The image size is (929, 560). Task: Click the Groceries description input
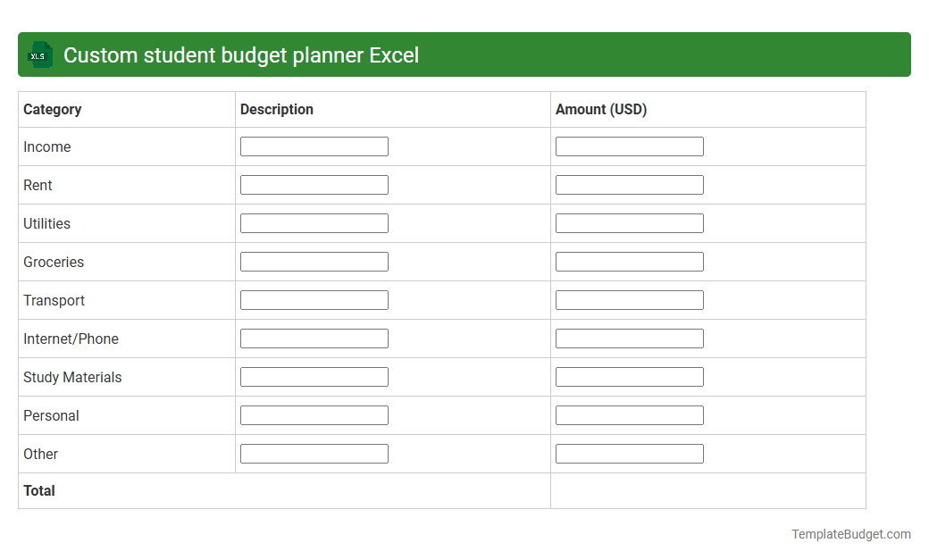314,261
